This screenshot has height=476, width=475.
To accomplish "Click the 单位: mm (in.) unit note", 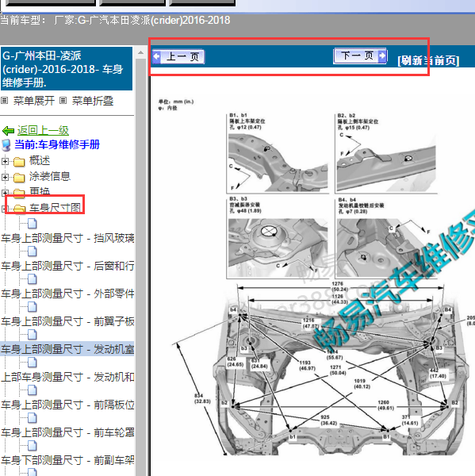I will click(x=176, y=102).
